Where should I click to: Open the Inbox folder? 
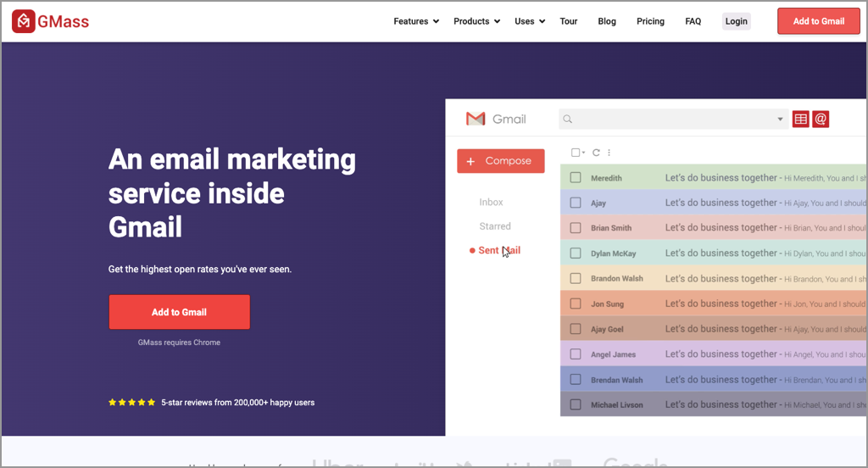491,202
